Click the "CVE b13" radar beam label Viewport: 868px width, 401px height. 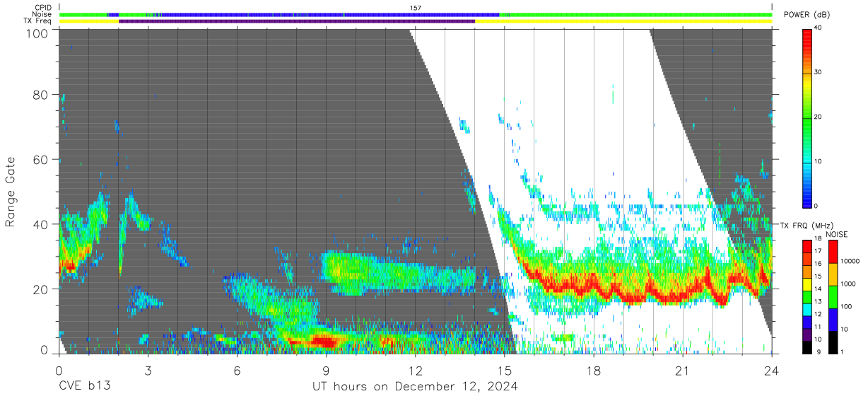tap(84, 387)
